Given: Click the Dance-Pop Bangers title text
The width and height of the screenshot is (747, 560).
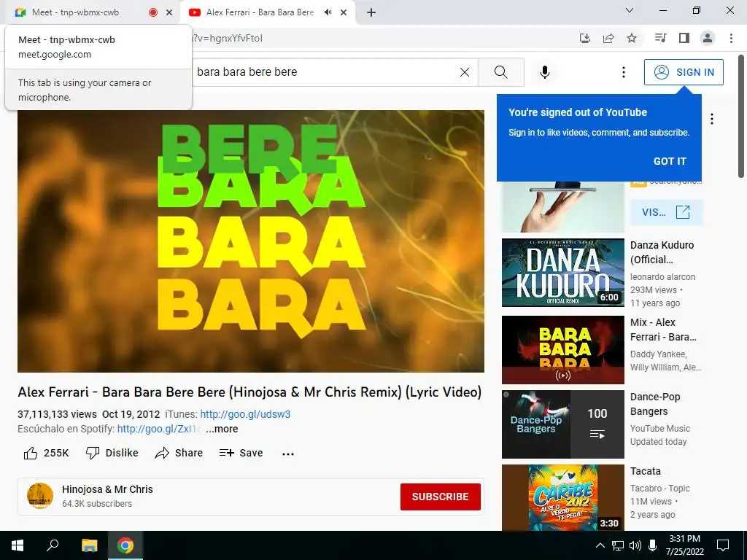Looking at the screenshot, I should point(655,404).
